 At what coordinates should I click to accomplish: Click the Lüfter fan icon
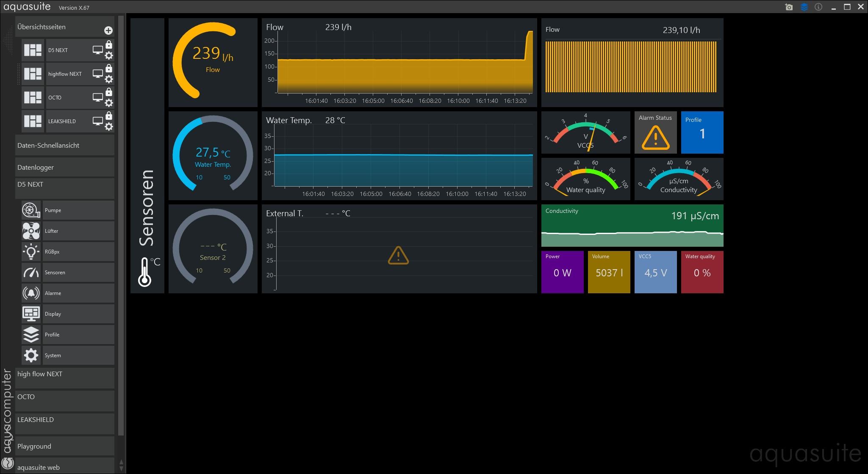(x=31, y=231)
